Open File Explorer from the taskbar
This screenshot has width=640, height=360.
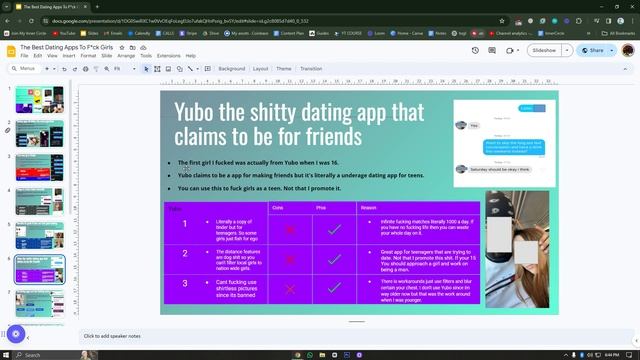322,355
